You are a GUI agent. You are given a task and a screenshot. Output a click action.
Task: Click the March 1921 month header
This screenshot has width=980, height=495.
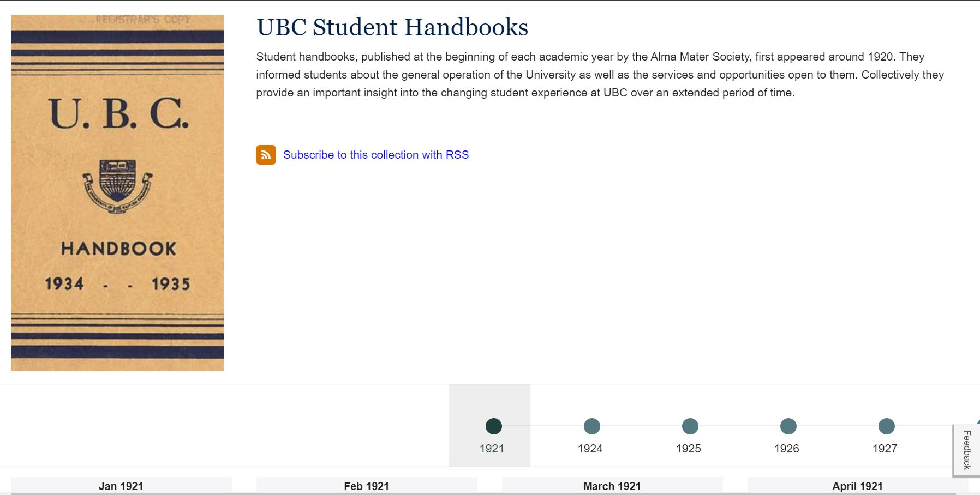pos(612,486)
